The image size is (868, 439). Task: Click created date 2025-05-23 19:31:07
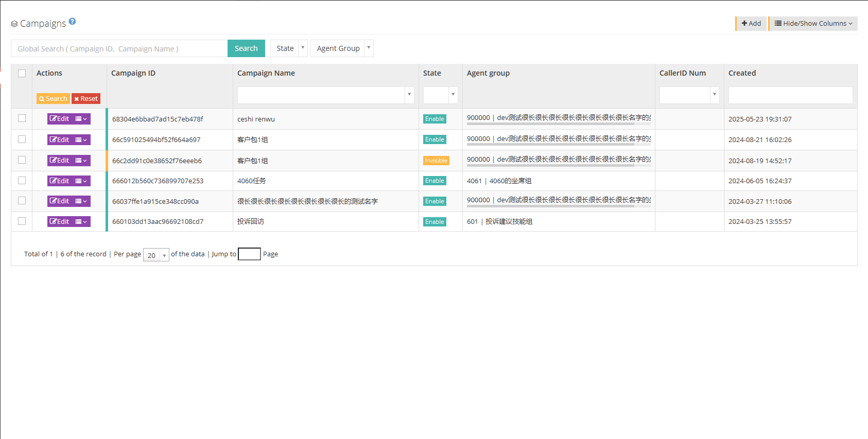point(760,119)
